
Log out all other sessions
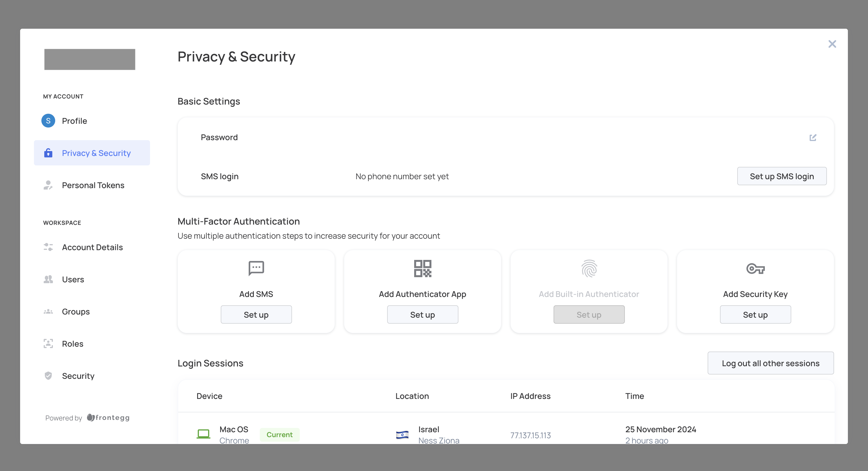point(770,363)
